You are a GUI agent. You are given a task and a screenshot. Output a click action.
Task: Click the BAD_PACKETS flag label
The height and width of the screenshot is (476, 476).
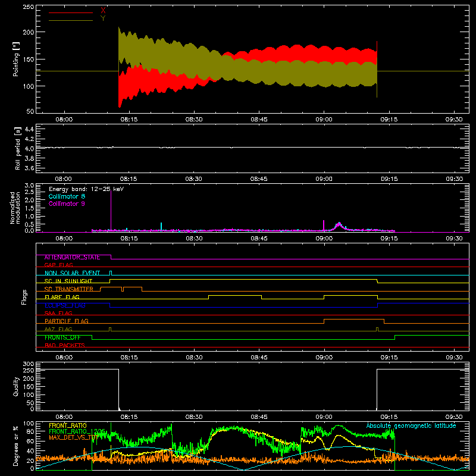point(65,345)
